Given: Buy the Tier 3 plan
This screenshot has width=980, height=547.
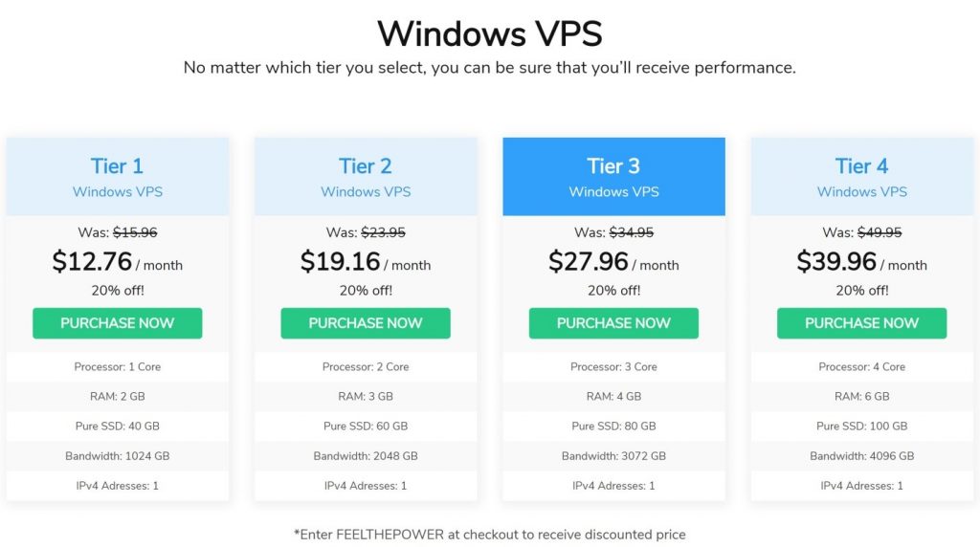Looking at the screenshot, I should coord(613,323).
